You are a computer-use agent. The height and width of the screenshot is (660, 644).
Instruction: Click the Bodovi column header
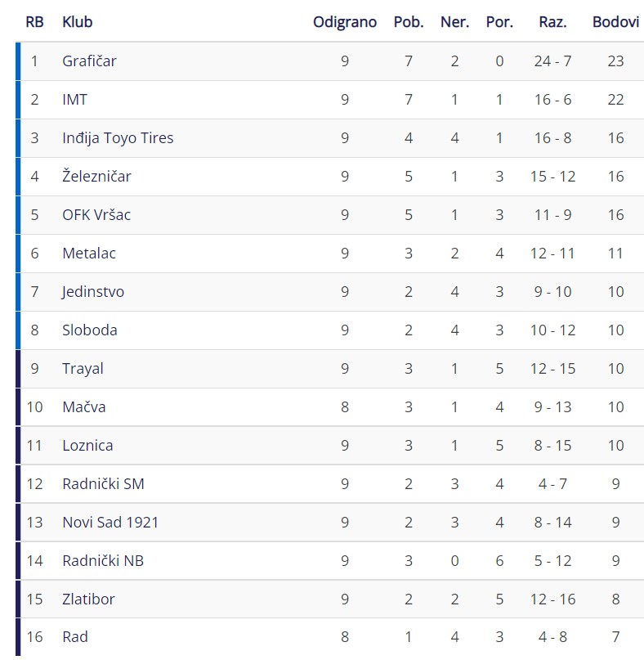[616, 22]
